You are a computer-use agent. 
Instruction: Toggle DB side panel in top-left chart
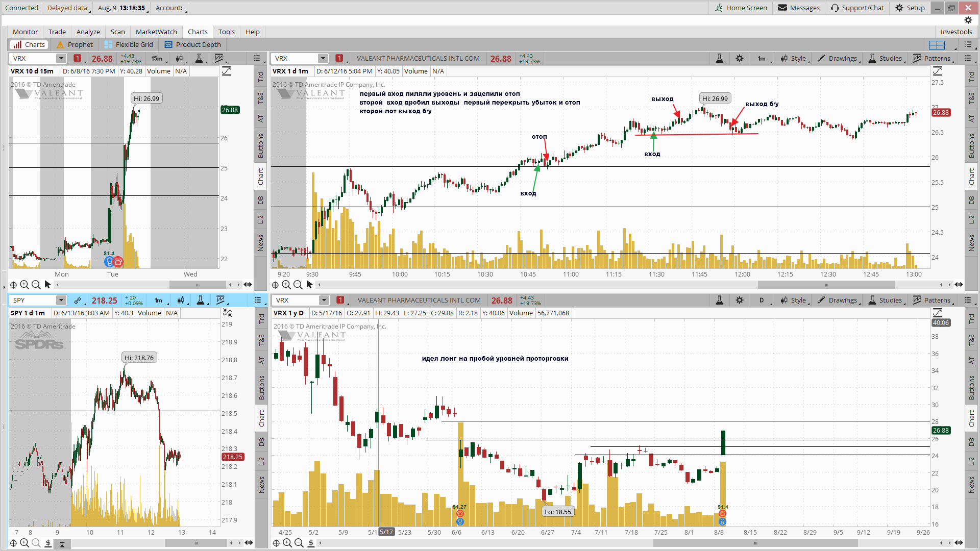(261, 200)
